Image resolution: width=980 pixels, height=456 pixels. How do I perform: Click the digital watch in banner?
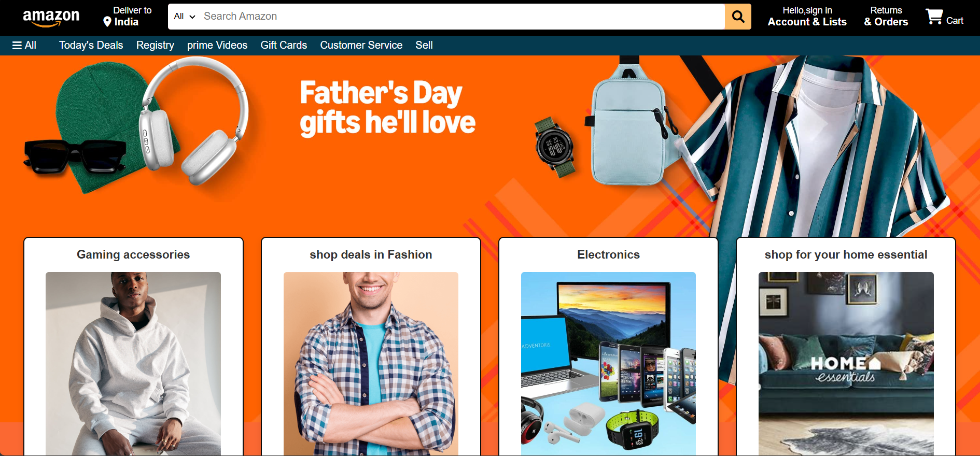click(x=555, y=147)
